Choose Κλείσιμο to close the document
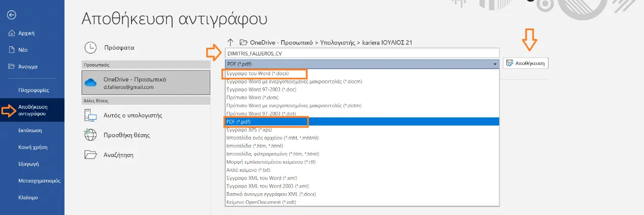Viewport: 644px width, 215px height. [x=28, y=197]
